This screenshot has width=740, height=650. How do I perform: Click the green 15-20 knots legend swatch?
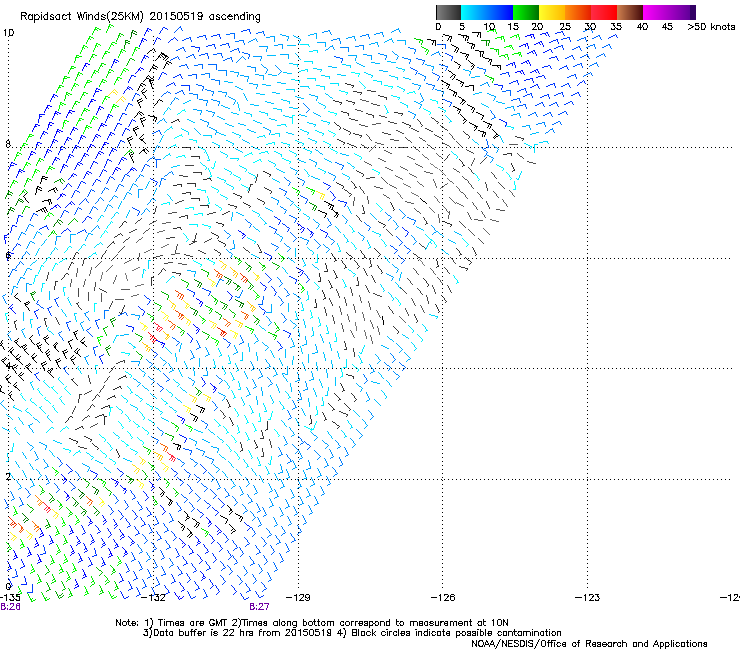coord(526,12)
